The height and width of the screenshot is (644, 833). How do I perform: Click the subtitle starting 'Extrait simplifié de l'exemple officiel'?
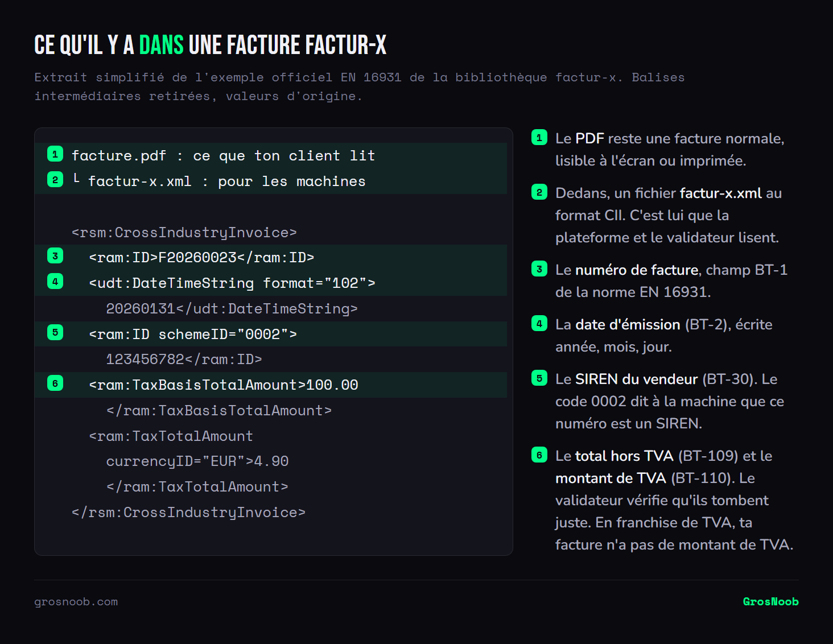360,86
